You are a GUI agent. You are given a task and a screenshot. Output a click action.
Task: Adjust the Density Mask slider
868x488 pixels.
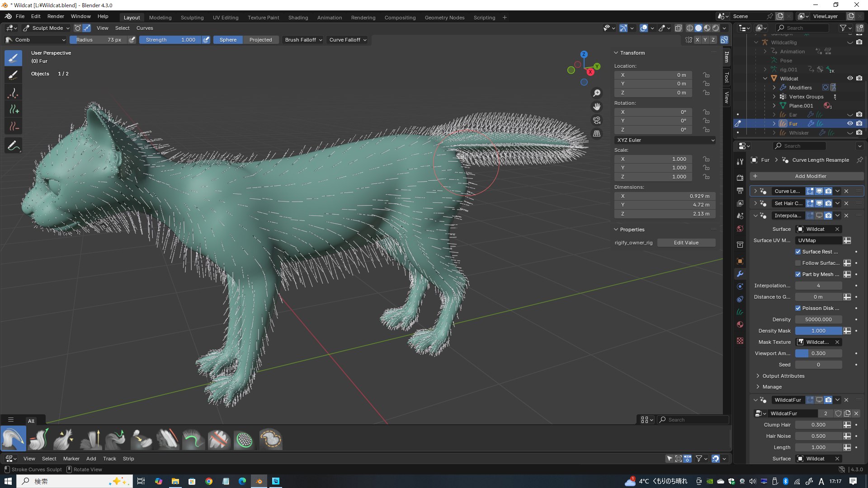(x=818, y=331)
